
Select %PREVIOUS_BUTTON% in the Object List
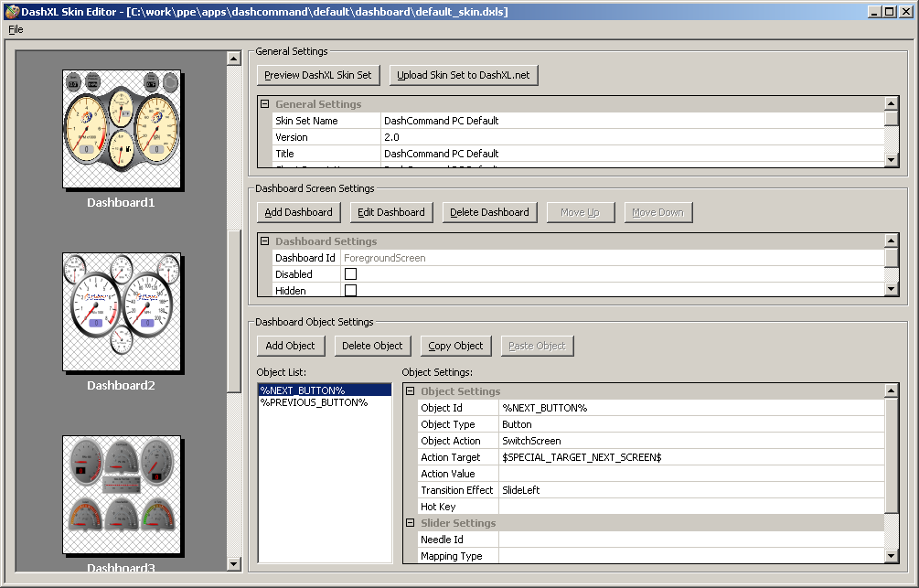[325, 402]
